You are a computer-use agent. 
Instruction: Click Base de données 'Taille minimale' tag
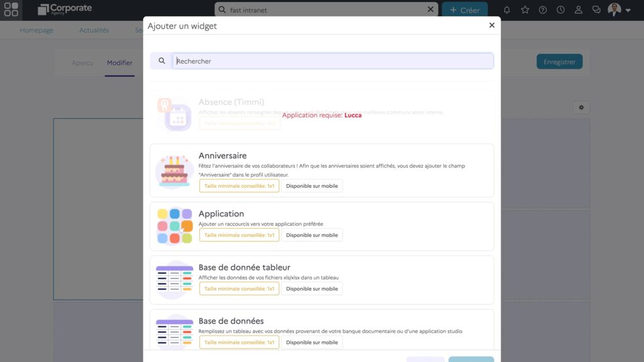[239, 343]
